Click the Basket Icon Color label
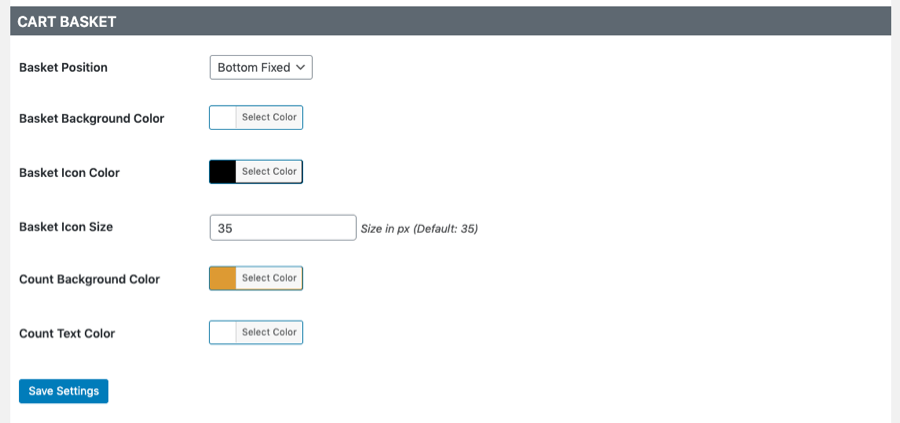This screenshot has height=423, width=900. point(69,173)
